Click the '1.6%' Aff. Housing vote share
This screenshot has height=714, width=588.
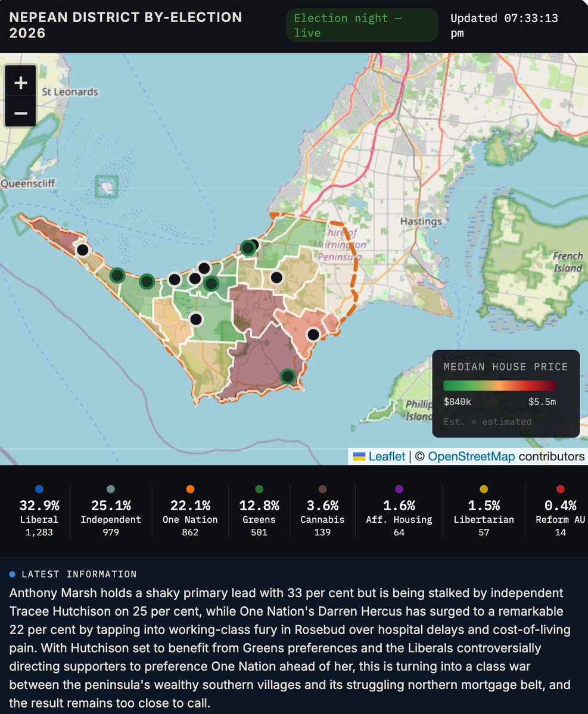(399, 506)
